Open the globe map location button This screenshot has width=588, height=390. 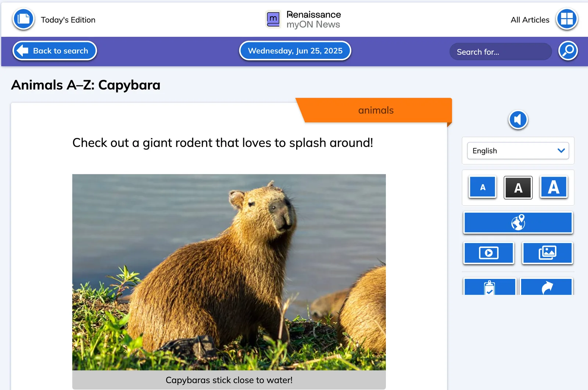click(x=518, y=223)
